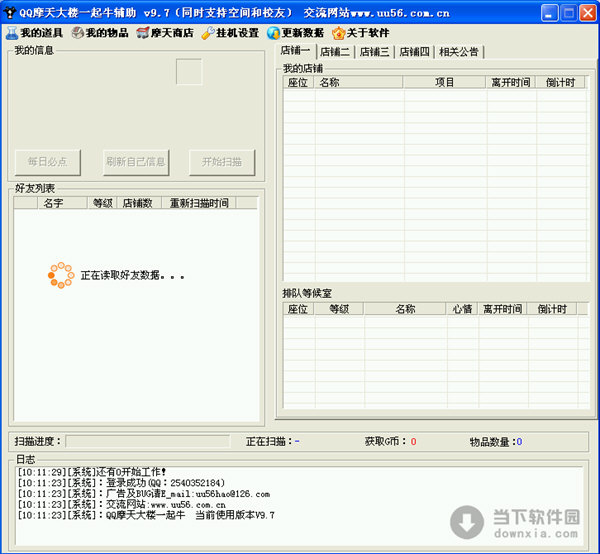
Task: Open 我的道具 flask icon in toolbar
Action: [12, 33]
